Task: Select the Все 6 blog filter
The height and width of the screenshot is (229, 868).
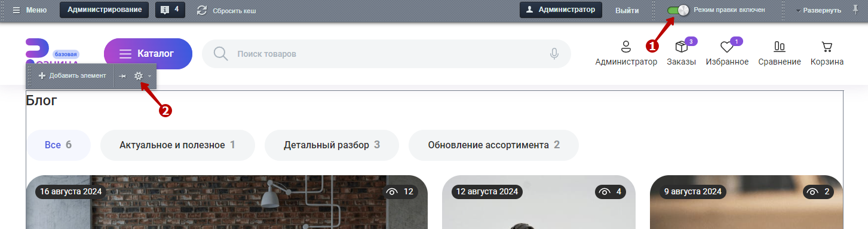Action: [59, 145]
